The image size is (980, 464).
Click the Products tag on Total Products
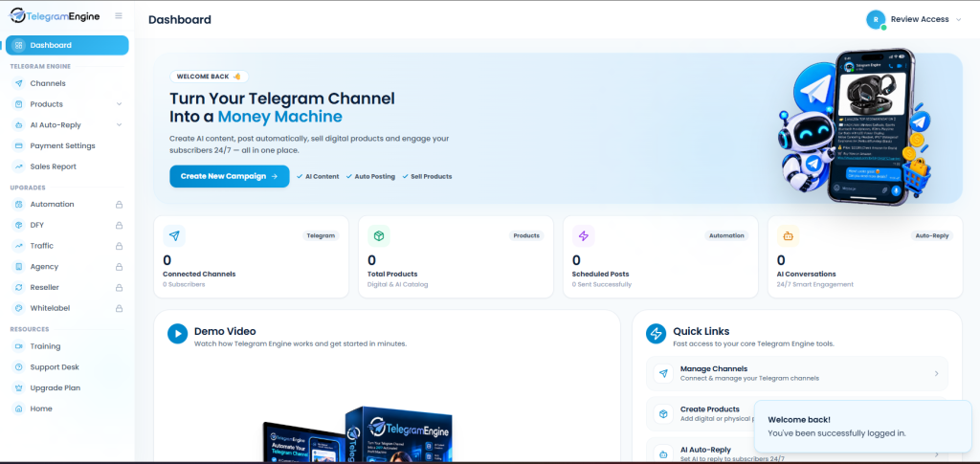(x=526, y=236)
